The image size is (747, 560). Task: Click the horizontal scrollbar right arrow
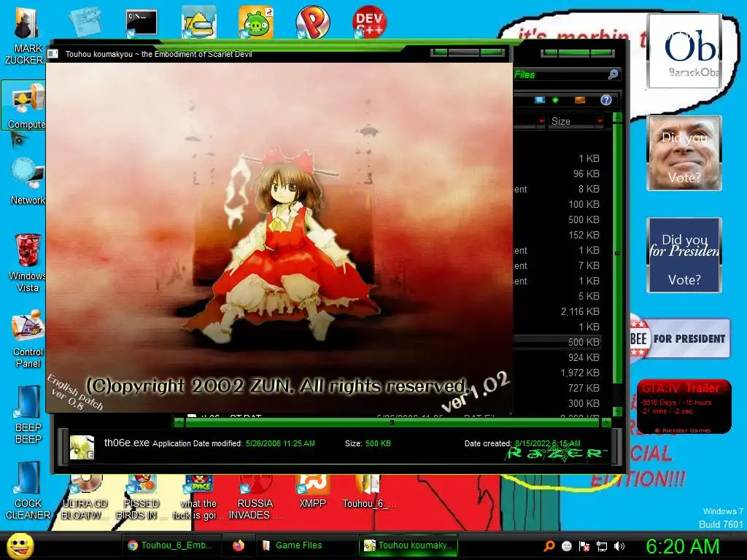[606, 422]
